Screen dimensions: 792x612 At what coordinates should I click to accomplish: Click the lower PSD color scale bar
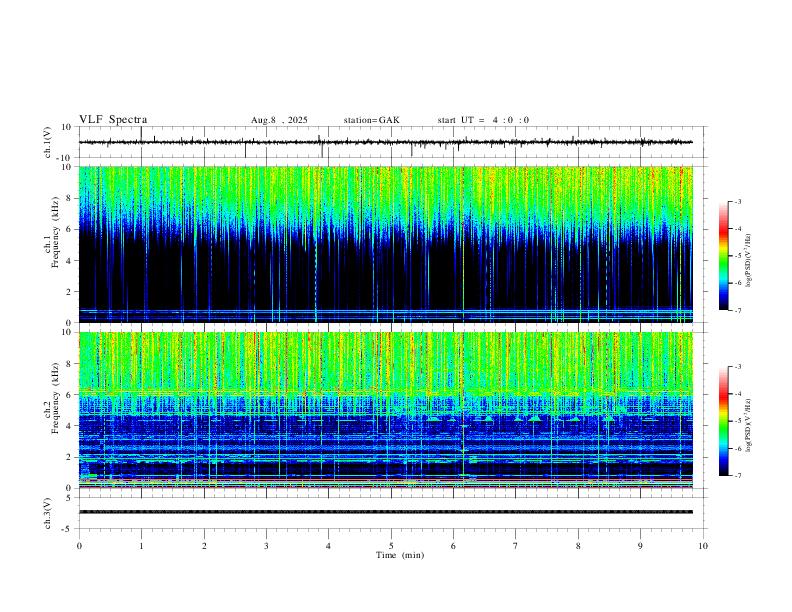(x=724, y=421)
